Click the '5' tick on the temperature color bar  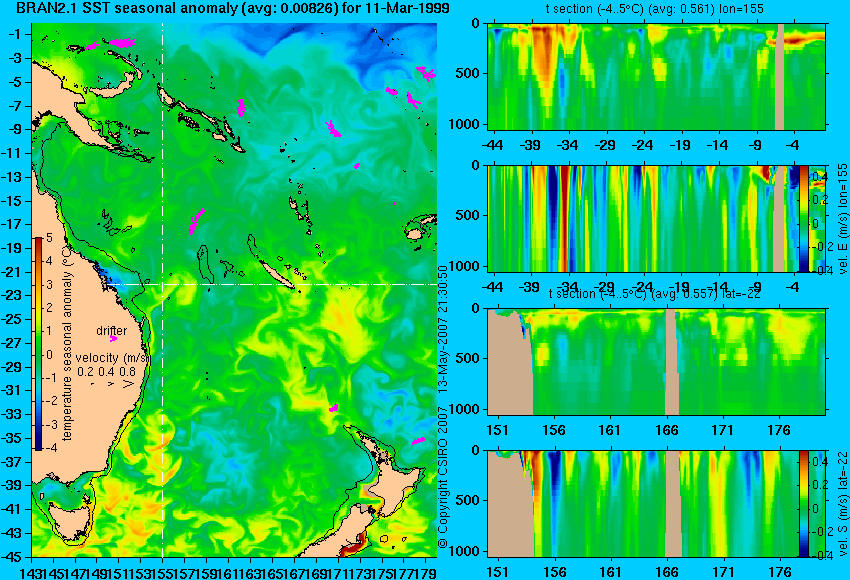pos(49,237)
